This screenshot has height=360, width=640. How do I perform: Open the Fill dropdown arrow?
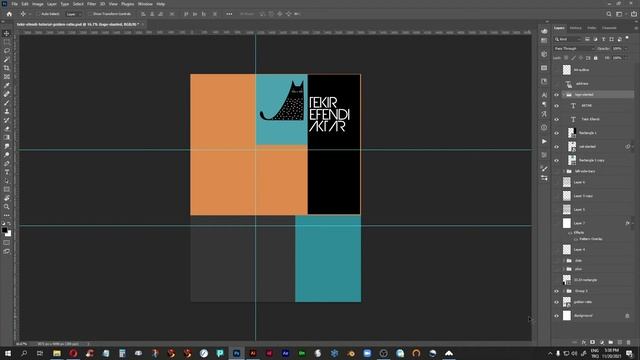(x=626, y=58)
